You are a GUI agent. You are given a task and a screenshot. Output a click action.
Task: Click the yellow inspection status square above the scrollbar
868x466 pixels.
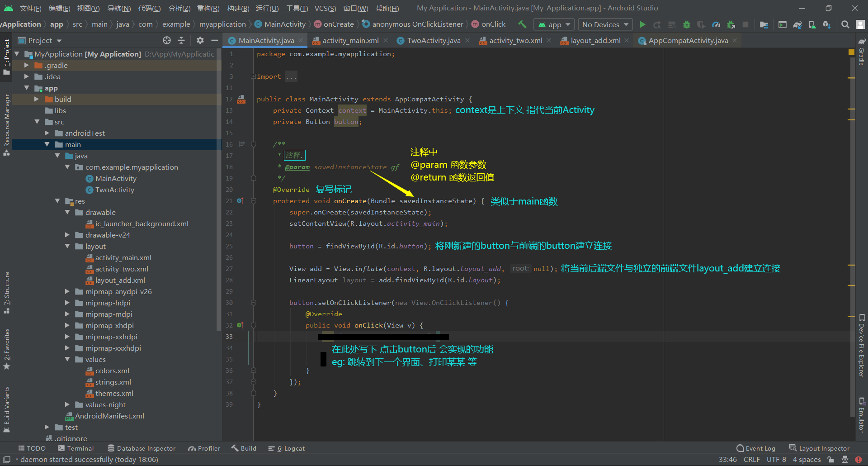point(851,52)
